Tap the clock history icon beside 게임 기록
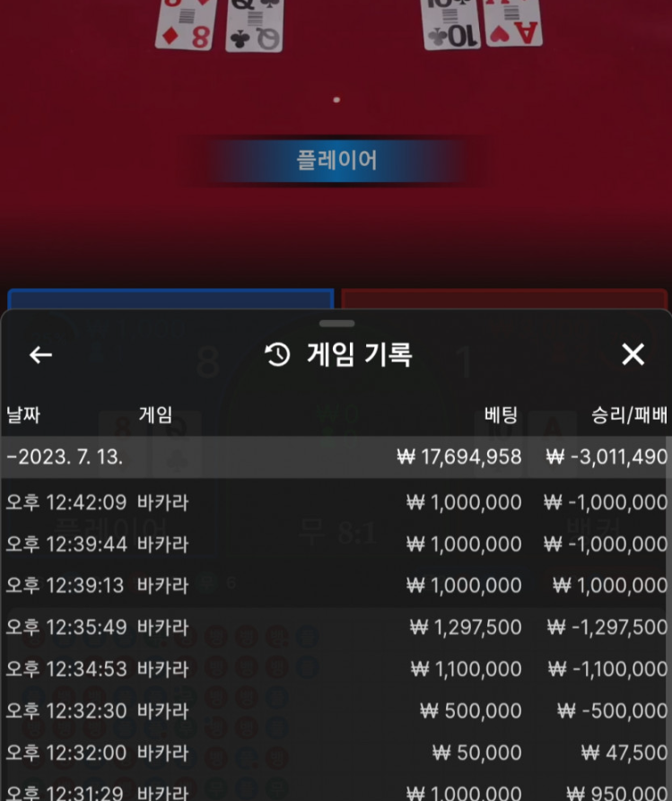672x801 pixels. (277, 354)
